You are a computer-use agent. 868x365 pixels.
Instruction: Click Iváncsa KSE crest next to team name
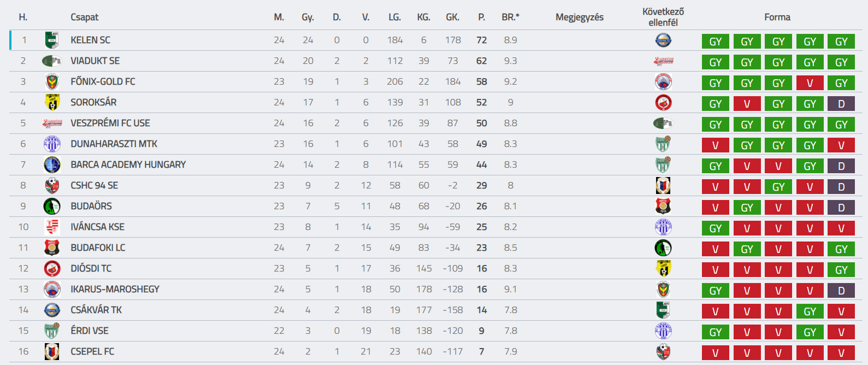coord(52,227)
